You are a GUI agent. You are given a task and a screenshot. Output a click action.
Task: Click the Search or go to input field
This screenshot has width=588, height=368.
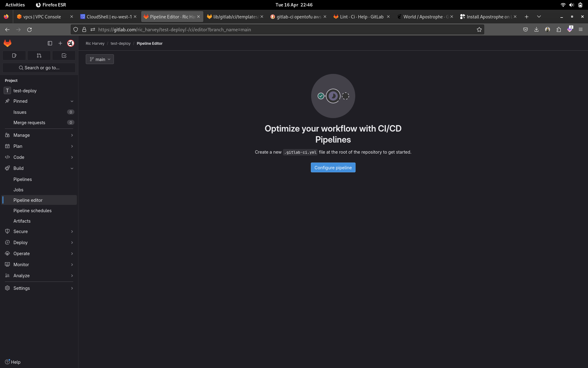click(40, 68)
